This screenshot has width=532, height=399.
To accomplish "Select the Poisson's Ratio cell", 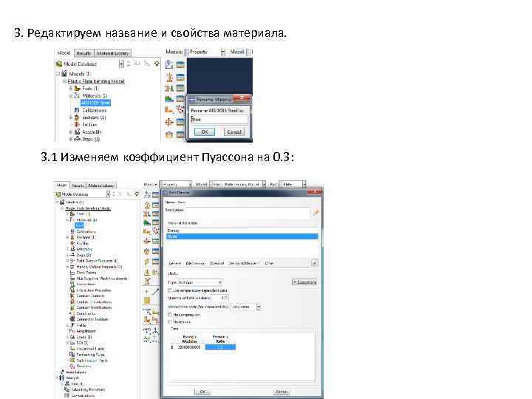I will [220, 347].
